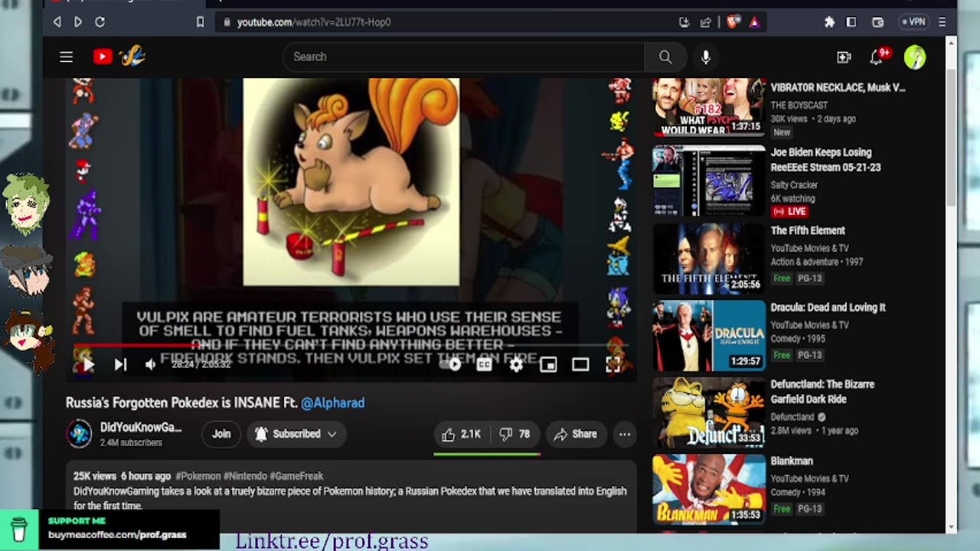This screenshot has width=980, height=551.
Task: Click the #Pokemon hashtag
Action: pyautogui.click(x=198, y=476)
